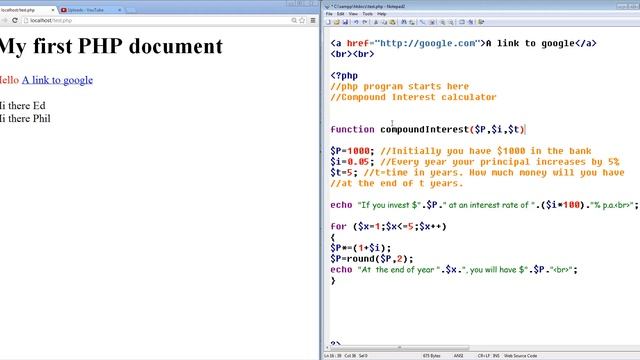Click the Find binoculars icon in Notepad2 toolbar
The height and width of the screenshot is (360, 640).
(404, 22)
